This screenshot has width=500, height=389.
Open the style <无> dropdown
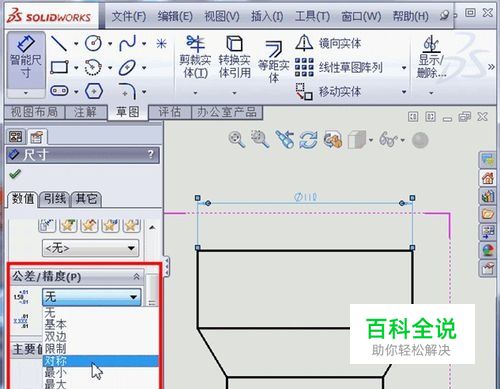click(90, 248)
